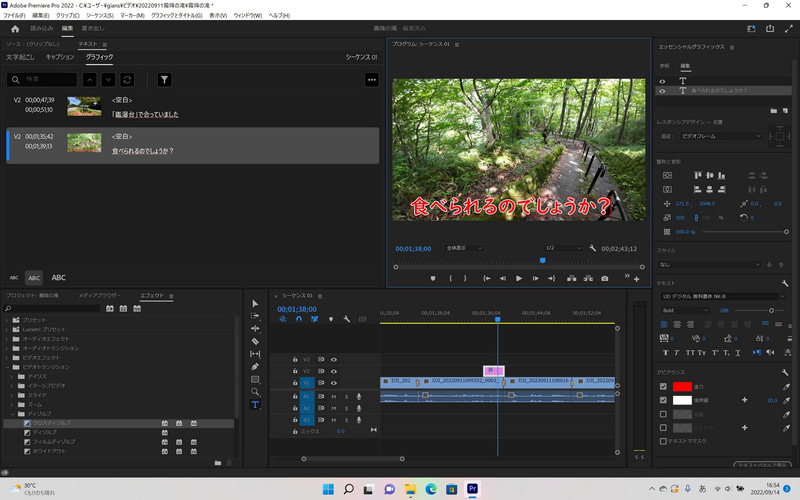800x500 pixels.
Task: Click the fill color eyedropper
Action: pos(786,386)
